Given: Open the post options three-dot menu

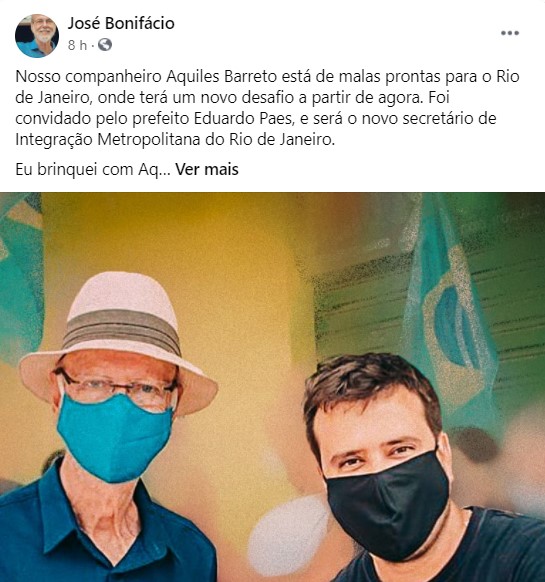Looking at the screenshot, I should pyautogui.click(x=510, y=33).
